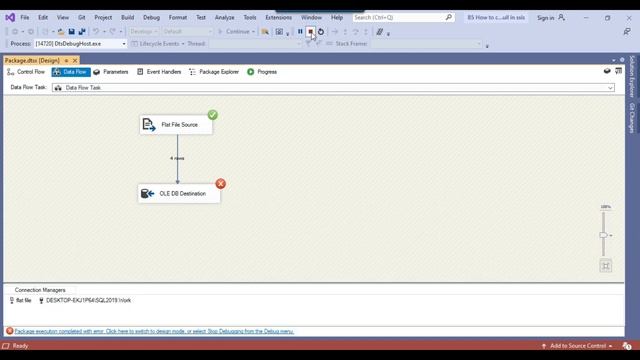Pause debugging with Break All icon
Screen dimensions: 640x360
pos(300,31)
